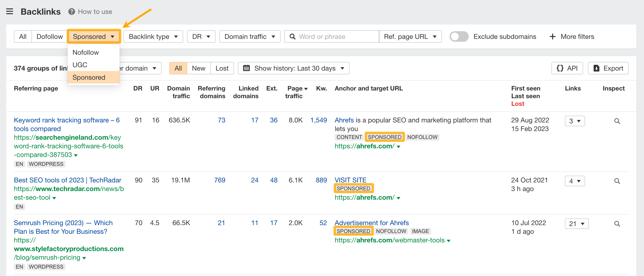This screenshot has height=276, width=644.
Task: Click the 374 groups of links count text
Action: [41, 68]
